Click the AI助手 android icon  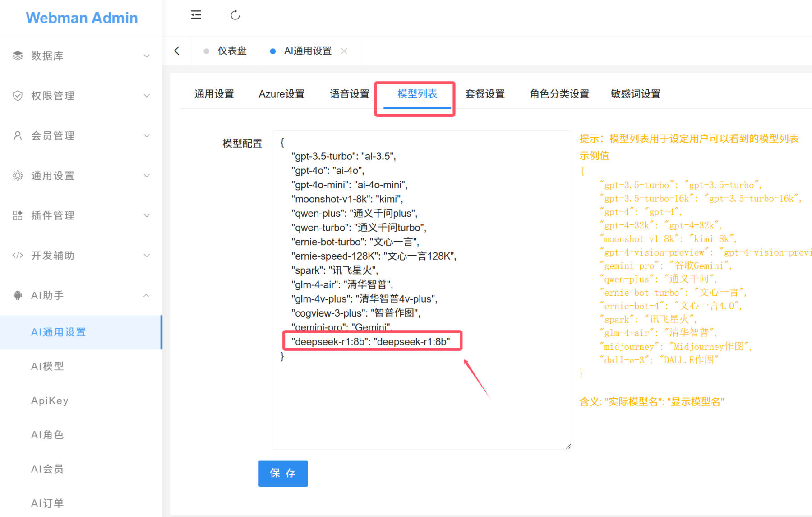18,295
